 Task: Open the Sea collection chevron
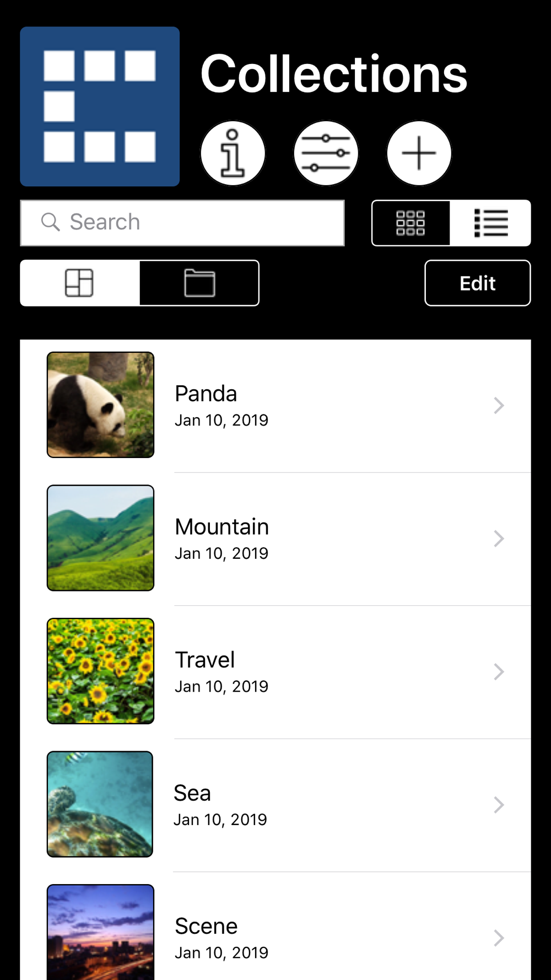pyautogui.click(x=499, y=805)
